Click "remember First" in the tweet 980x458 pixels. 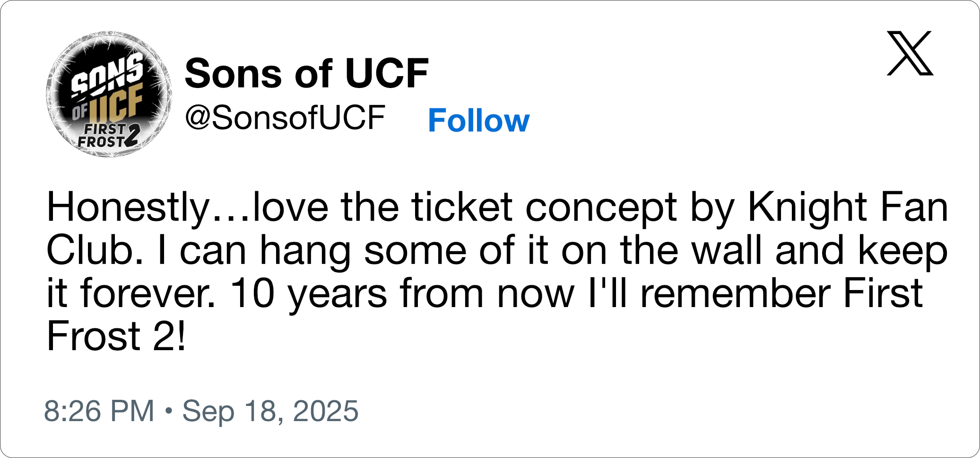781,293
